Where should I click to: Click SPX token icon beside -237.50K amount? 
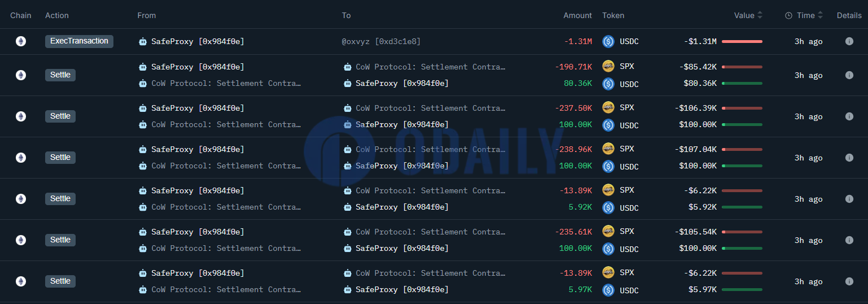[608, 107]
